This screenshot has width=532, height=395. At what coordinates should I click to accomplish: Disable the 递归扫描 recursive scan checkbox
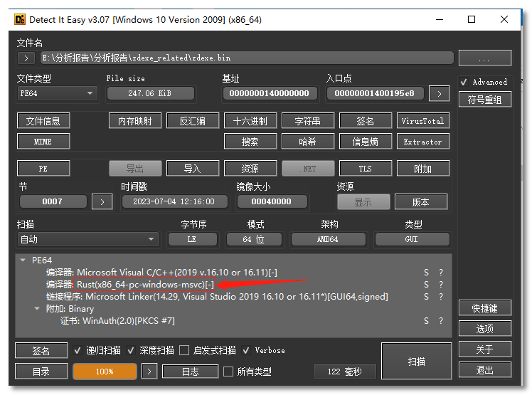pyautogui.click(x=78, y=351)
